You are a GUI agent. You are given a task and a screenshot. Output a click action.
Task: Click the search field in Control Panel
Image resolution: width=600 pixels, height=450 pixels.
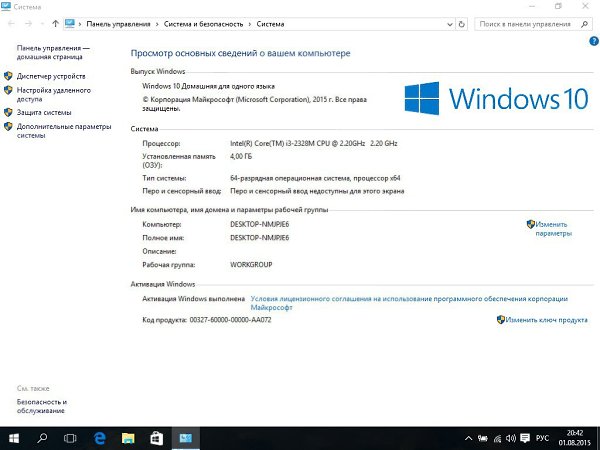[x=532, y=24]
